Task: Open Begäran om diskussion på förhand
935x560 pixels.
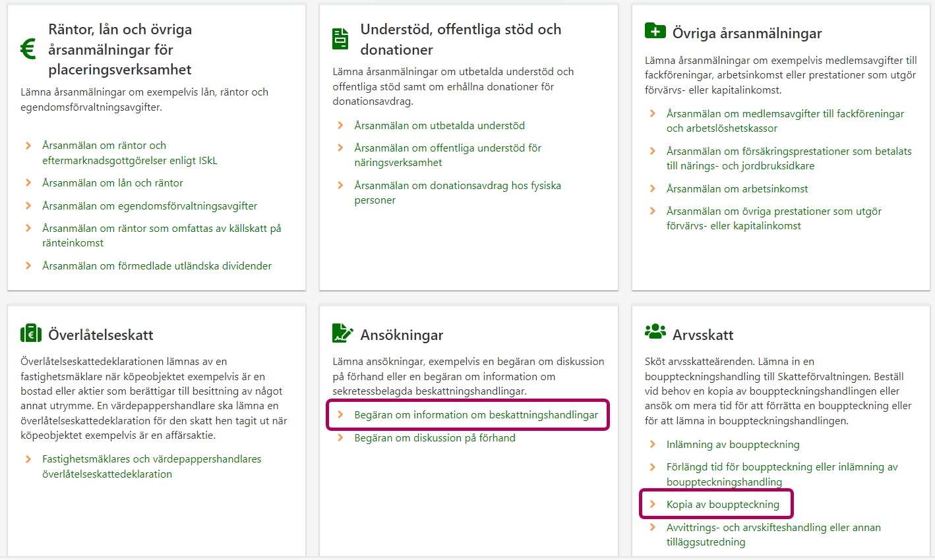Action: [435, 438]
